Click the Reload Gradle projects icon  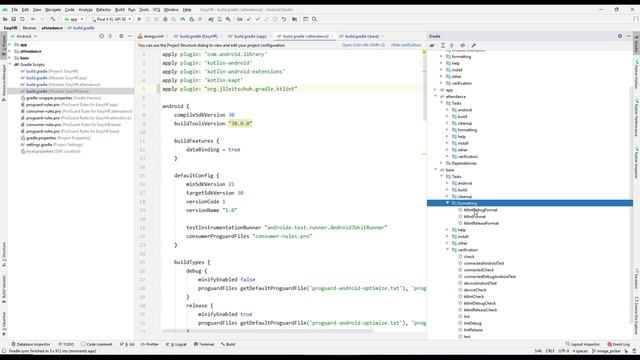coord(432,45)
